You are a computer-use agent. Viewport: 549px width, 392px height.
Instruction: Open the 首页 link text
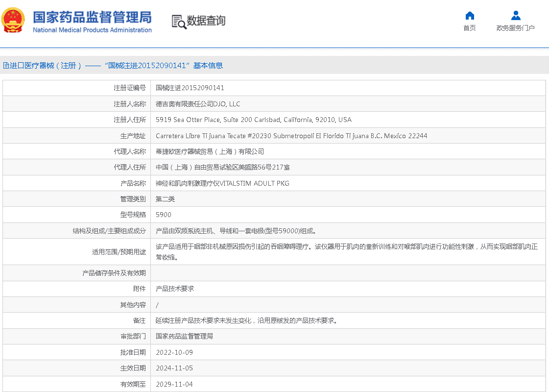(469, 28)
